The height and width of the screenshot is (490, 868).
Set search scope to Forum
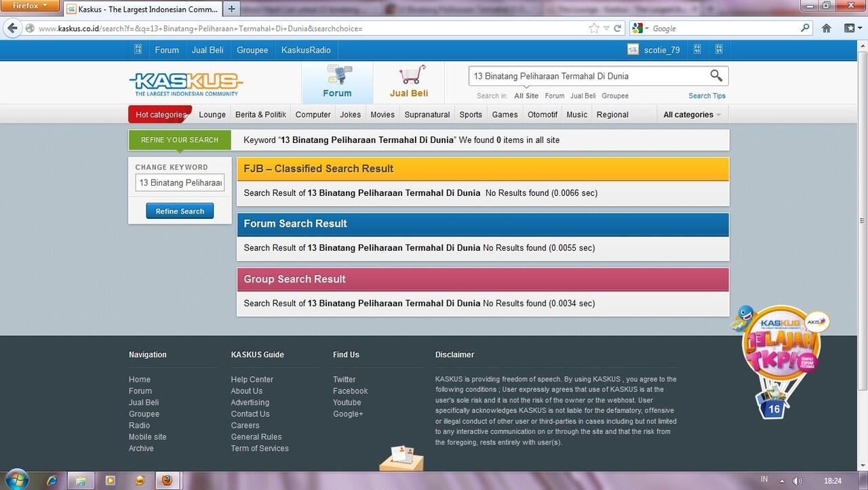(x=554, y=96)
